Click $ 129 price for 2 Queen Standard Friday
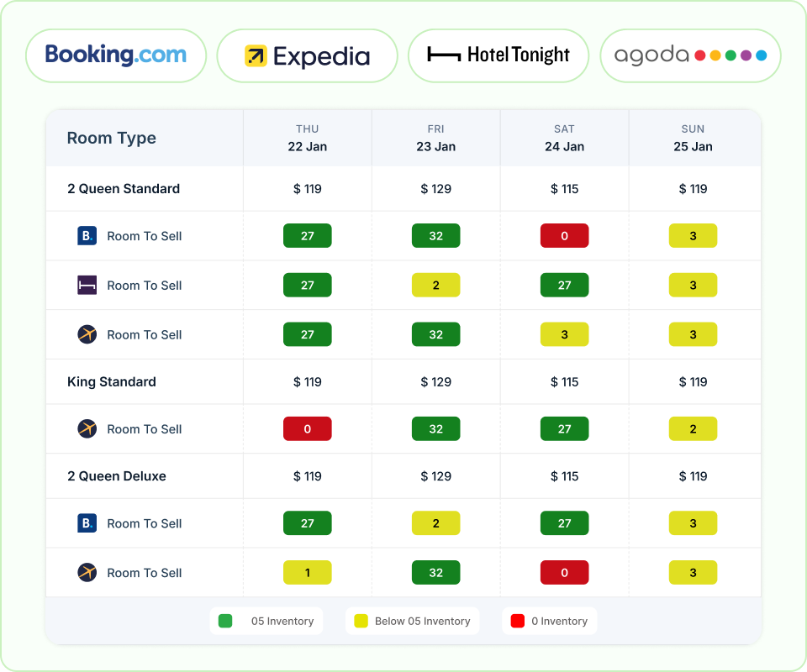807x672 pixels. coord(436,189)
